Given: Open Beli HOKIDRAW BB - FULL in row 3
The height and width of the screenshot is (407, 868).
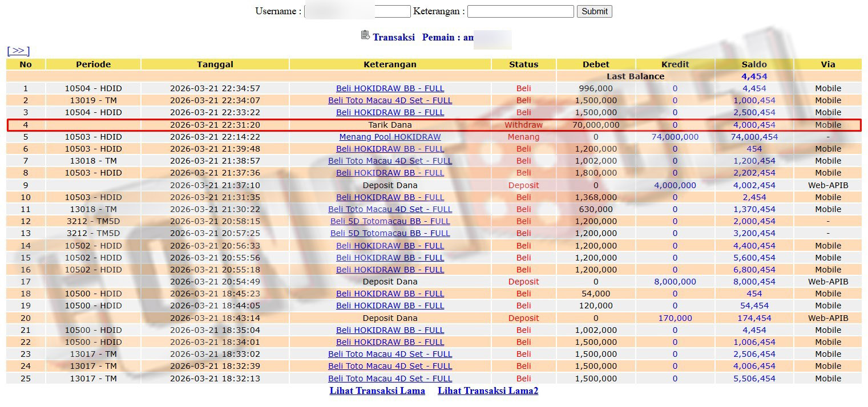Looking at the screenshot, I should pos(390,112).
